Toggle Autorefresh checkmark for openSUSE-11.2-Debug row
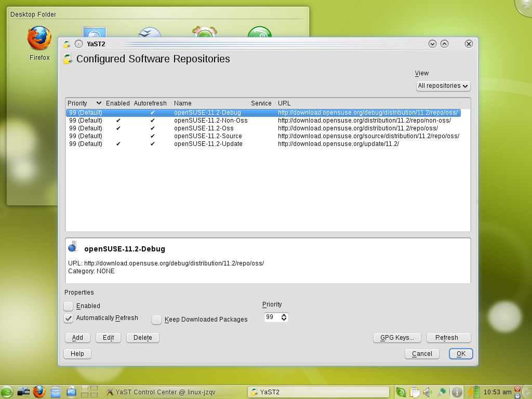The image size is (532, 399). [153, 113]
